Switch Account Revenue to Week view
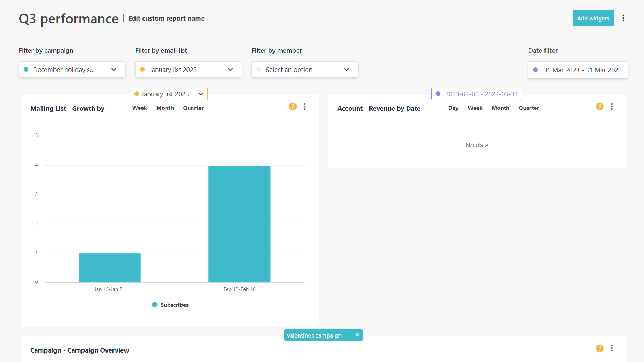This screenshot has width=644, height=362. click(475, 108)
